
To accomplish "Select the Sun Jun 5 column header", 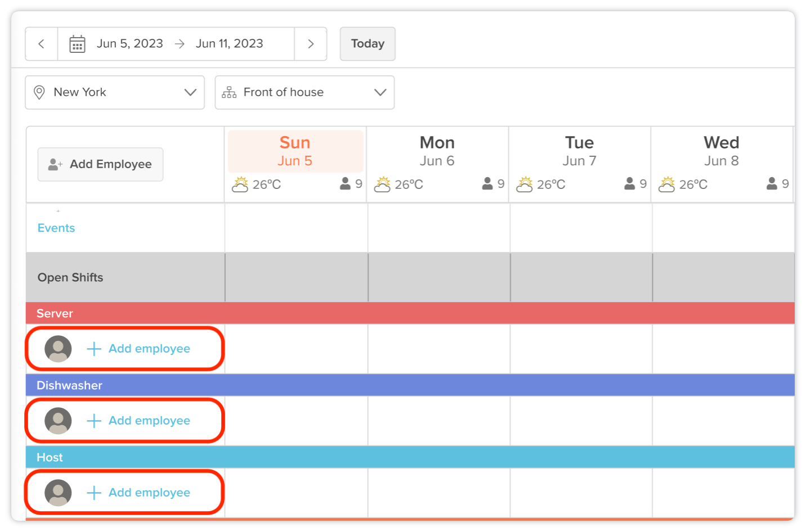I will pyautogui.click(x=295, y=151).
